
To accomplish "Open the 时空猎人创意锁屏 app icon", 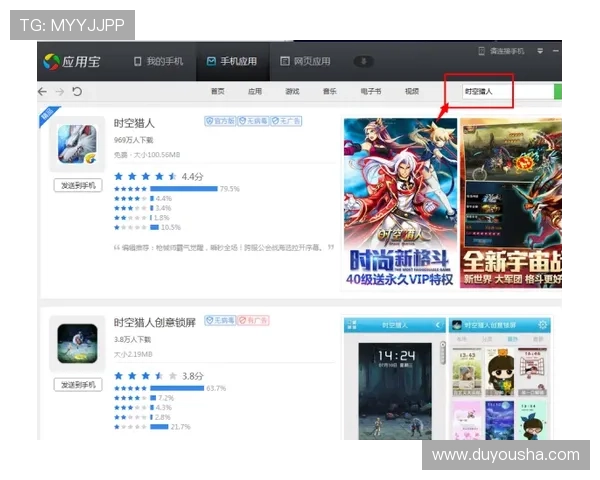I will pyautogui.click(x=76, y=343).
